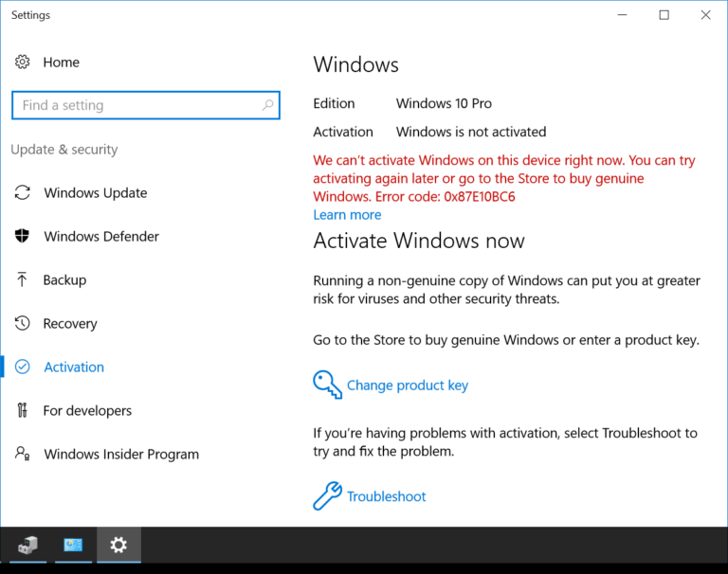Open Windows Insider Program settings
This screenshot has width=728, height=574.
point(121,454)
